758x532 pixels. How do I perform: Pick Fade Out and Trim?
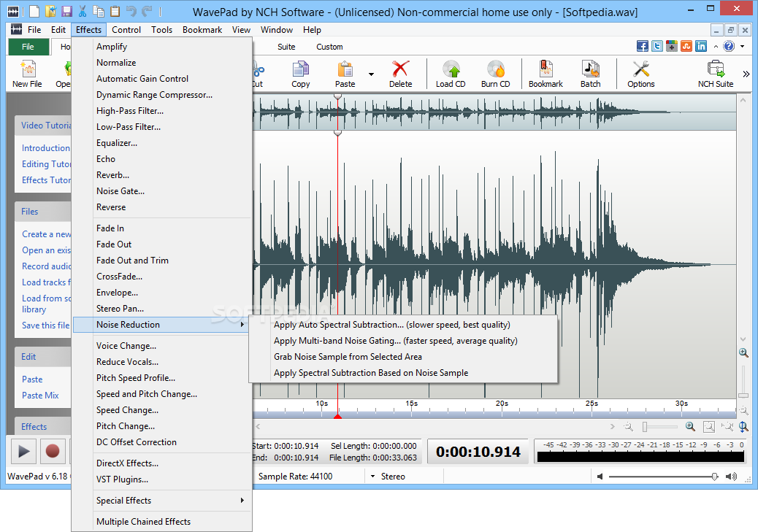click(x=161, y=260)
